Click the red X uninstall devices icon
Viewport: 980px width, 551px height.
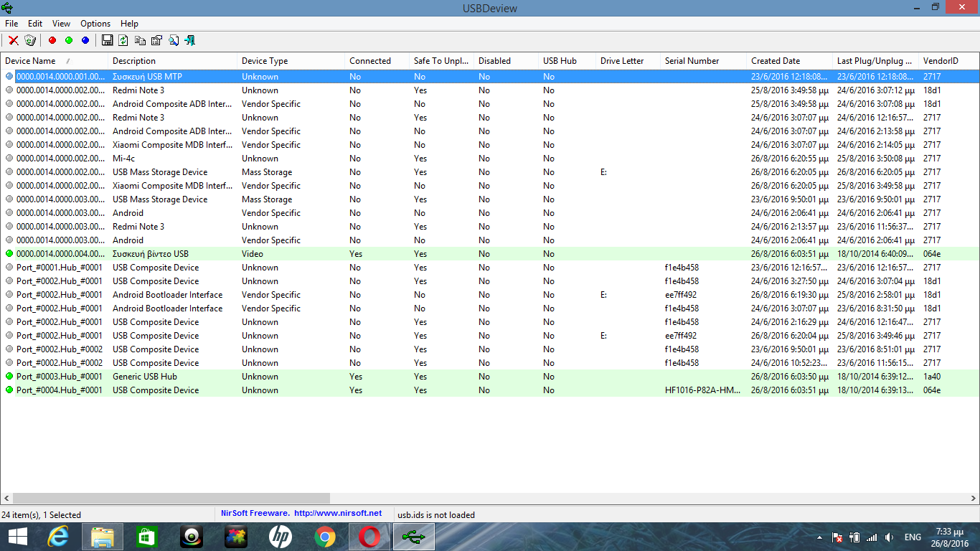tap(13, 41)
